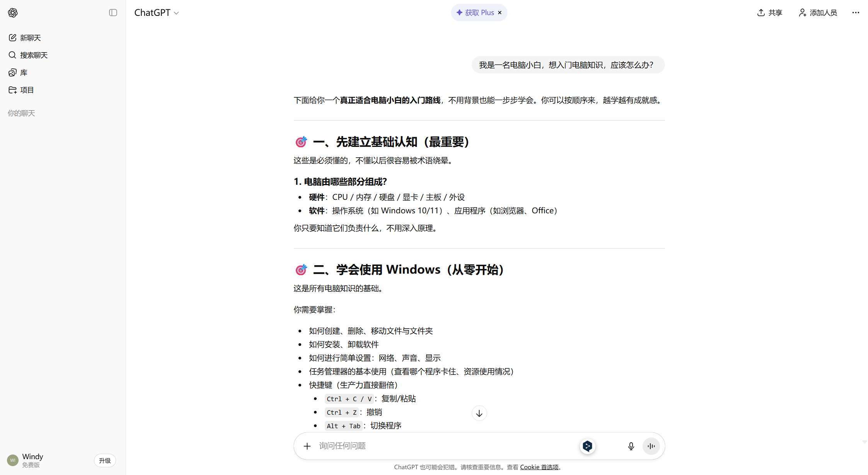The image size is (868, 475).
Task: Click the plus icon to attach content
Action: [307, 446]
